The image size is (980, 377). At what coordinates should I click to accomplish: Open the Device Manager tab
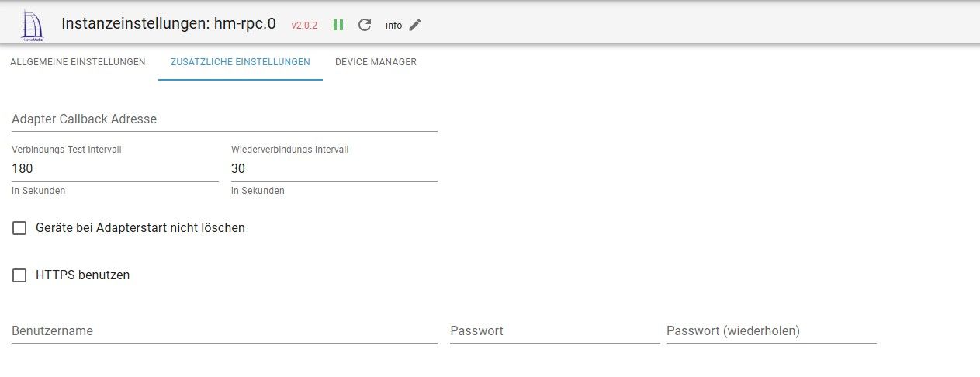tap(376, 62)
